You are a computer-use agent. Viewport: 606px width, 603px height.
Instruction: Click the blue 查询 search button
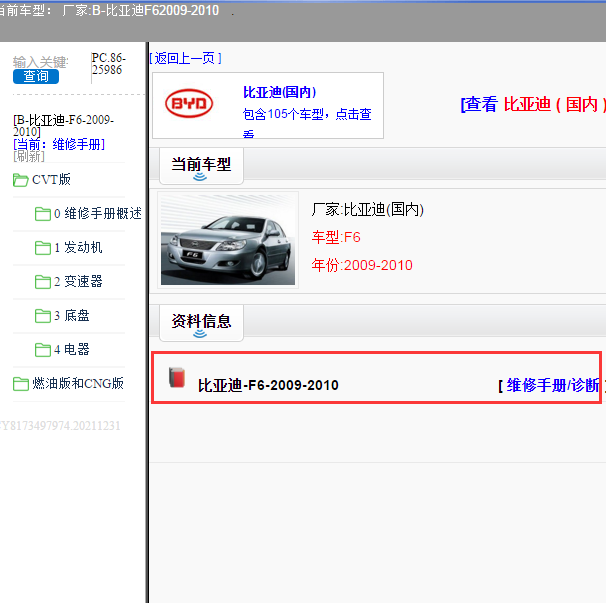coord(36,76)
